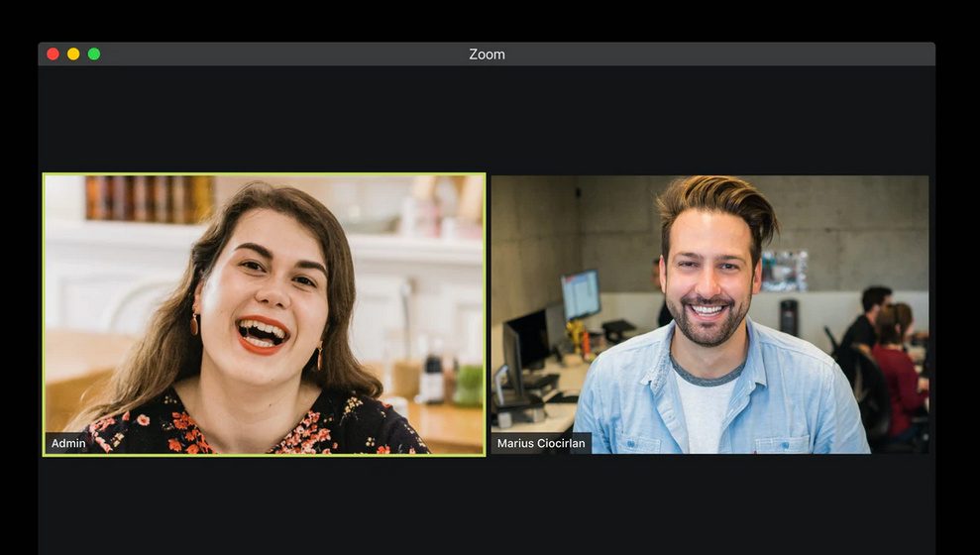Click the Marius Ciocirlan name label

tap(541, 443)
